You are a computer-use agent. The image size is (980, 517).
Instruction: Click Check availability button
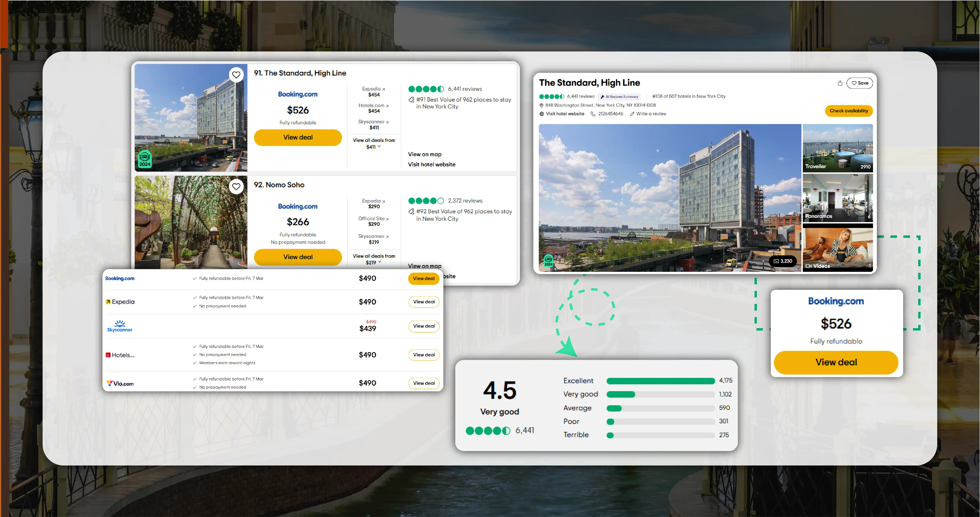[849, 111]
